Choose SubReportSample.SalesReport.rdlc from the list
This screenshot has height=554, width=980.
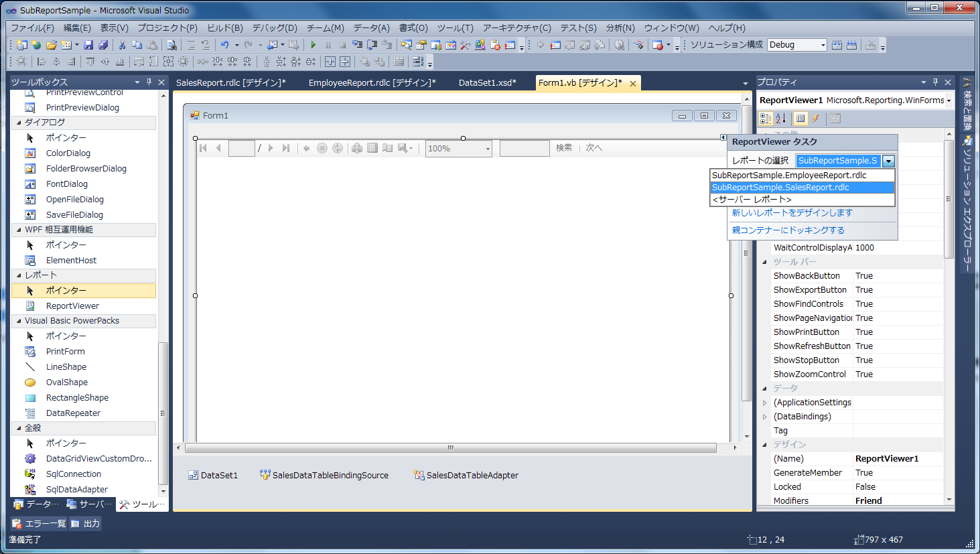[802, 188]
